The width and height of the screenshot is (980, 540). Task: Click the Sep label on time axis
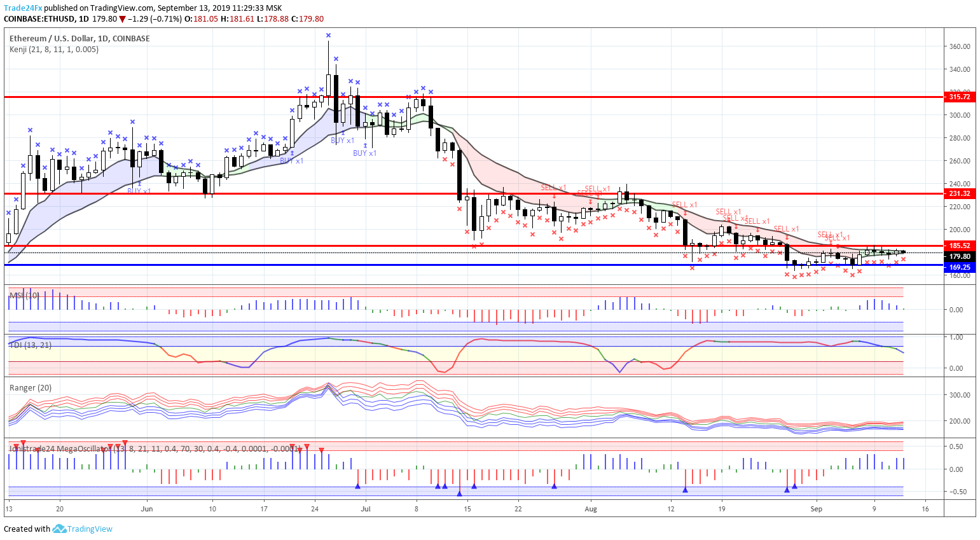(x=817, y=509)
